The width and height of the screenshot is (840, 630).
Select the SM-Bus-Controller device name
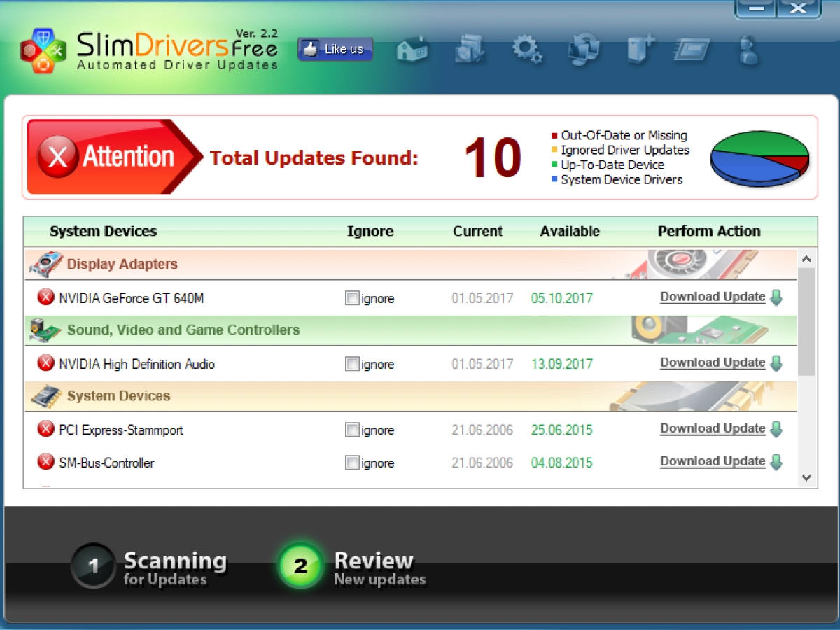[x=106, y=463]
